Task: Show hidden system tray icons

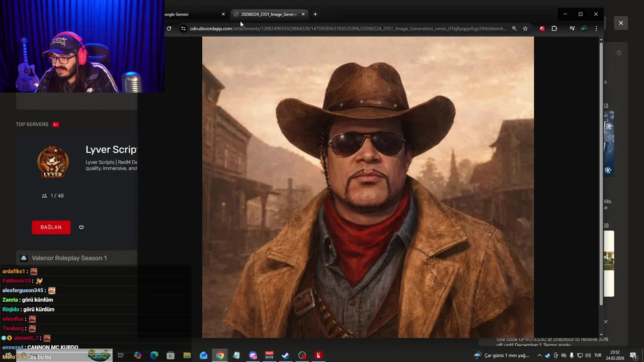Action: [540, 355]
